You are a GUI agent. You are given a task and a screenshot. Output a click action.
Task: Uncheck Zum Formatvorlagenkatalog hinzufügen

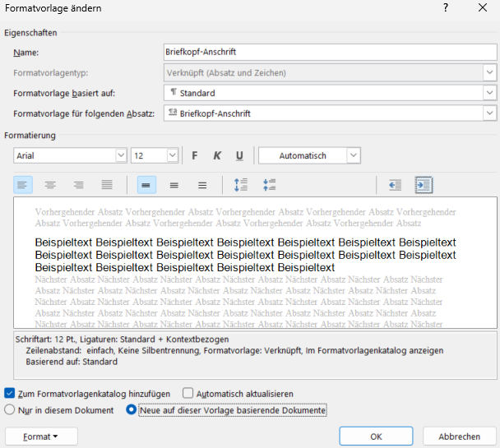click(10, 394)
